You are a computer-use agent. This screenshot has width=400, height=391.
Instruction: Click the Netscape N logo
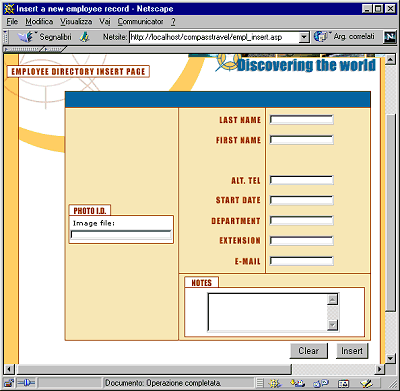(389, 37)
